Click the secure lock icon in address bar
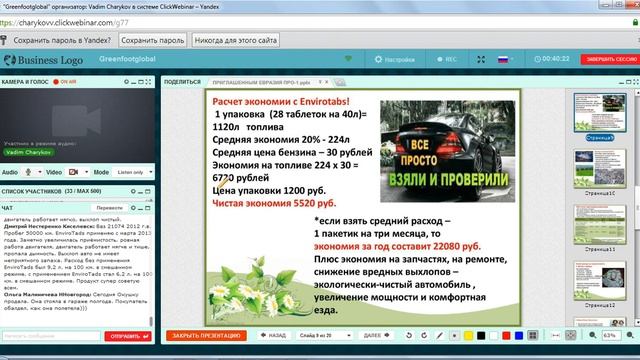640x360 pixels. coord(635,22)
